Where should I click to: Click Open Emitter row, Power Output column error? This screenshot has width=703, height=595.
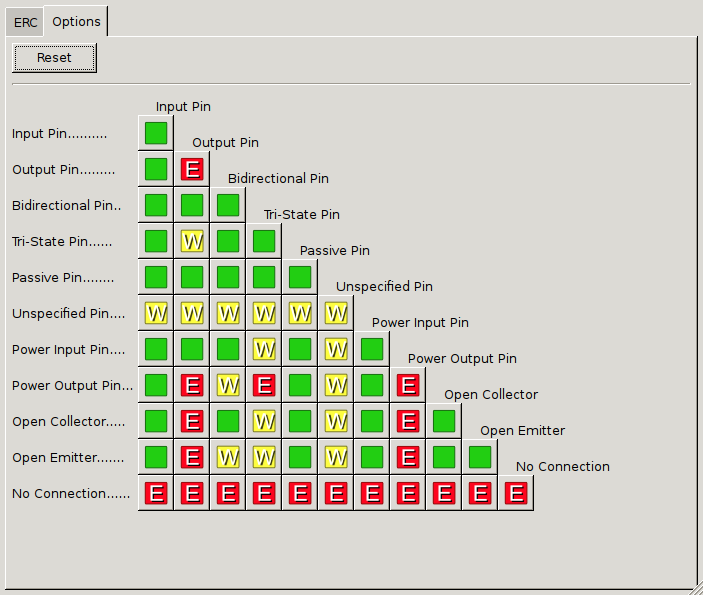pos(408,457)
